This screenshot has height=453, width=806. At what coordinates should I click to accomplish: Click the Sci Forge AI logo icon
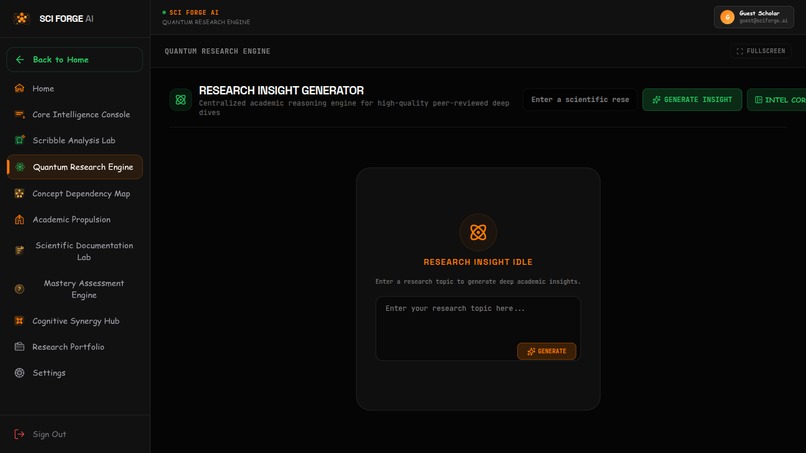pos(22,19)
